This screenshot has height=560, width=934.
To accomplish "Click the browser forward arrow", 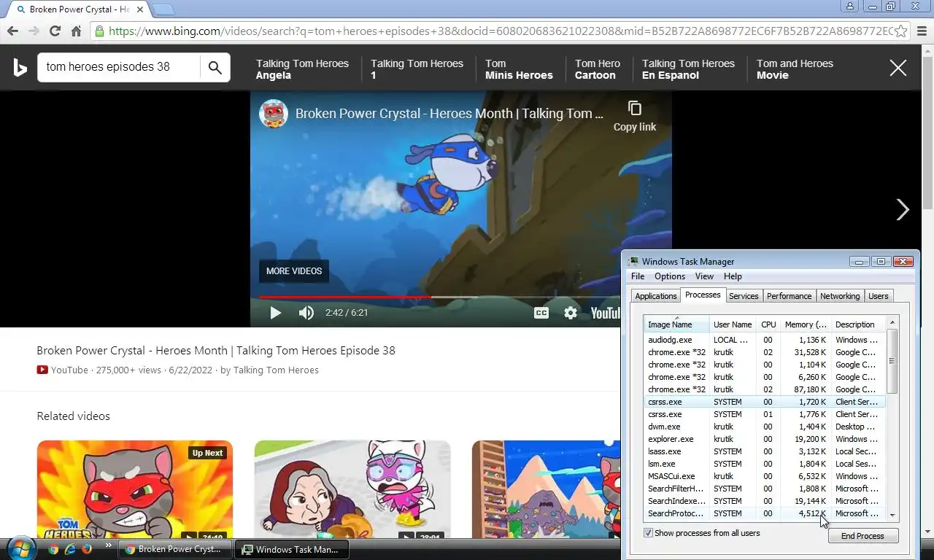I will tap(34, 31).
